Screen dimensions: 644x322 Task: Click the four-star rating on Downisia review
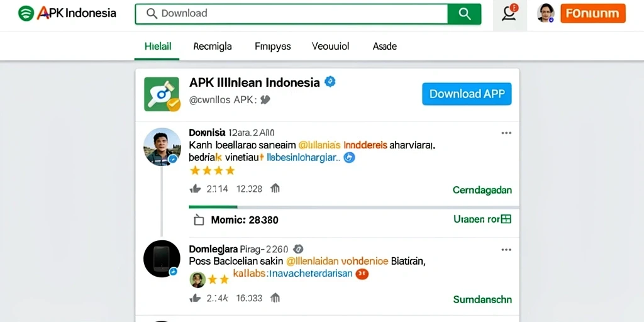(212, 170)
